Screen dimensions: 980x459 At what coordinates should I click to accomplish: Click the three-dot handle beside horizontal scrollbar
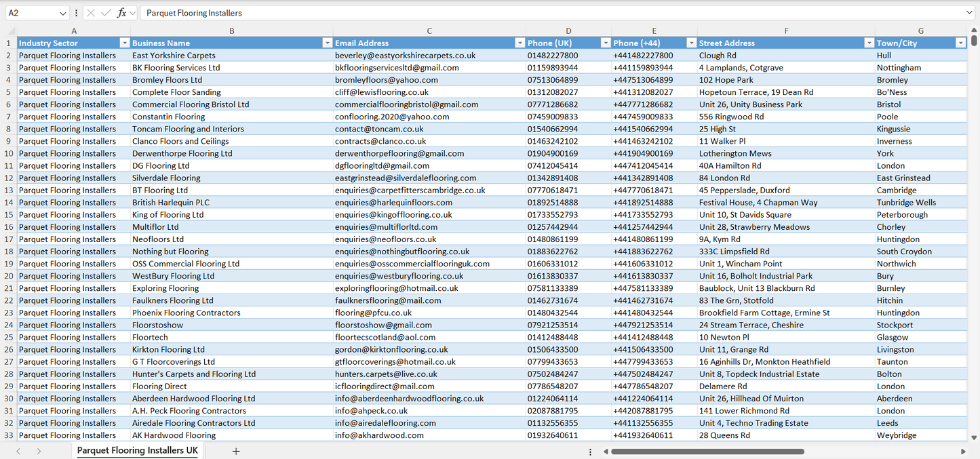pos(590,452)
